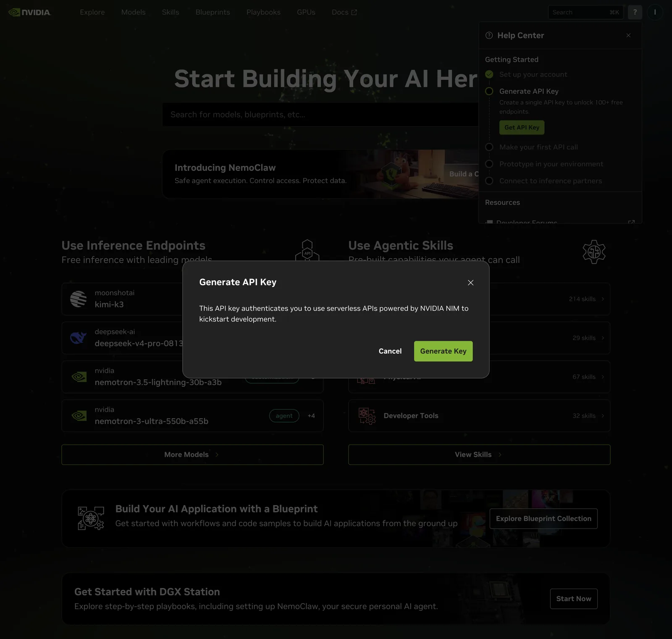Click the moonshotai kimi-k3 logo icon

click(79, 299)
